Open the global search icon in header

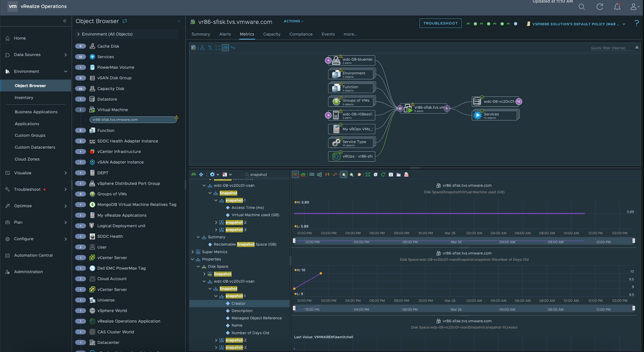point(582,7)
